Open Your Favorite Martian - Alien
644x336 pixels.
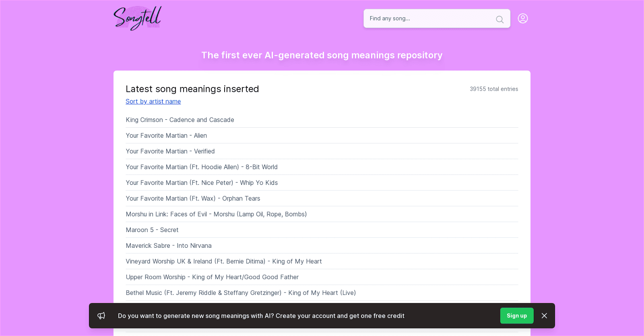coord(166,135)
